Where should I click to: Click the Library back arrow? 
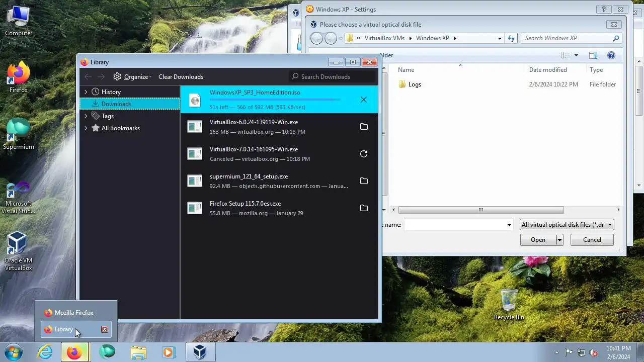[88, 76]
